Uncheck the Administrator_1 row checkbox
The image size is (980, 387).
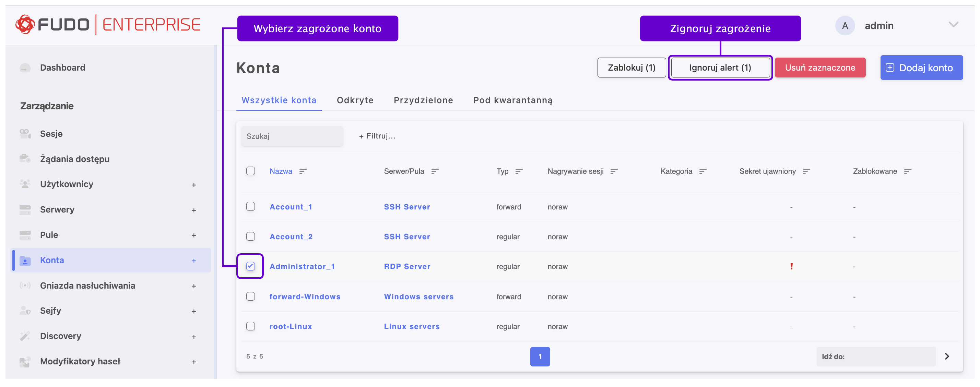click(250, 266)
